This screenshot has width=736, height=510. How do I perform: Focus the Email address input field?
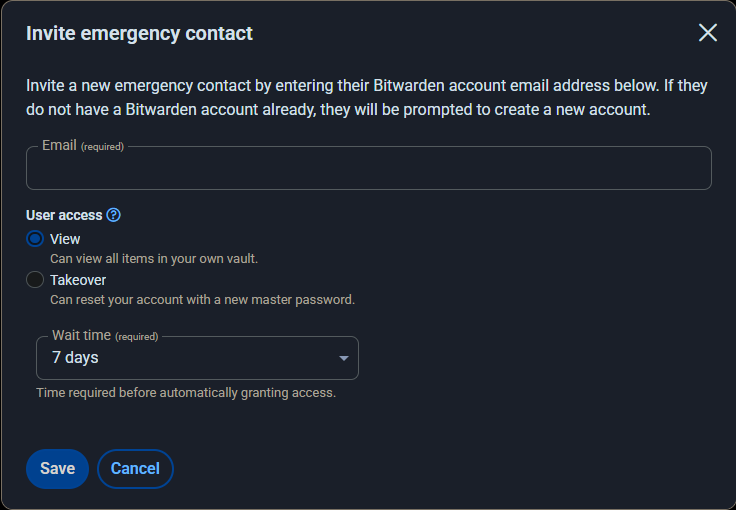(368, 170)
